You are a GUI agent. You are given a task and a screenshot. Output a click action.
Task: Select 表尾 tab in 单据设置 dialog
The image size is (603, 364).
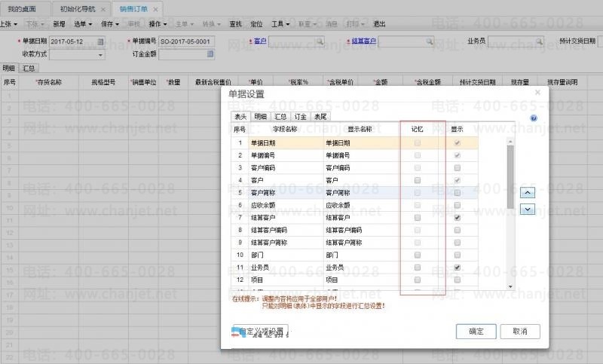pos(320,117)
